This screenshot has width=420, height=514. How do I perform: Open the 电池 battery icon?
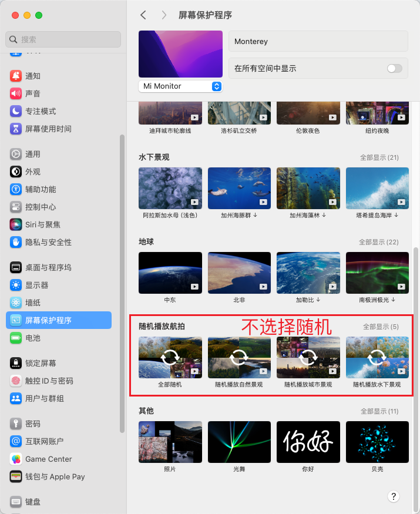[16, 338]
